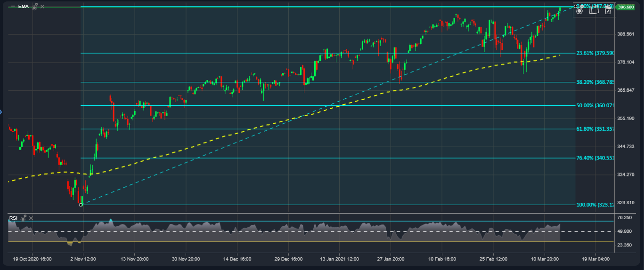Remove the EMA indicator with its X

coord(42,7)
